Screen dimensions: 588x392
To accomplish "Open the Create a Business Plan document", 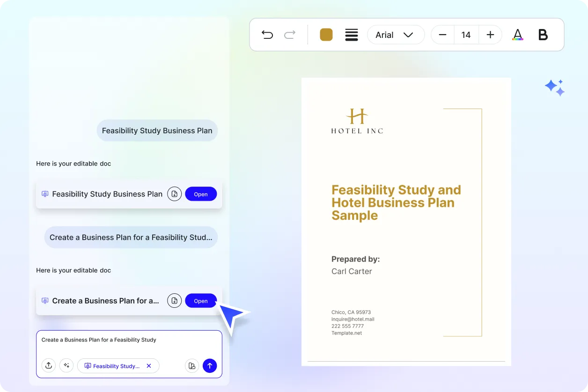I will click(x=201, y=300).
